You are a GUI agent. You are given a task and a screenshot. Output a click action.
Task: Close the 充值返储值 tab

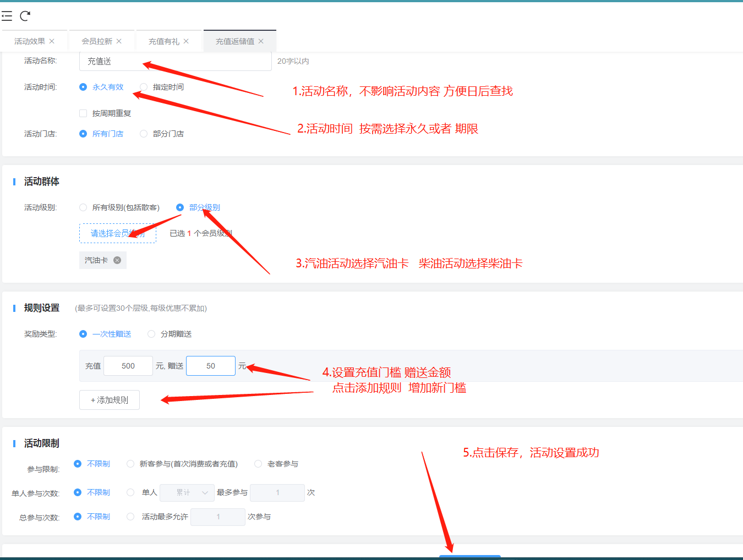[x=261, y=41]
